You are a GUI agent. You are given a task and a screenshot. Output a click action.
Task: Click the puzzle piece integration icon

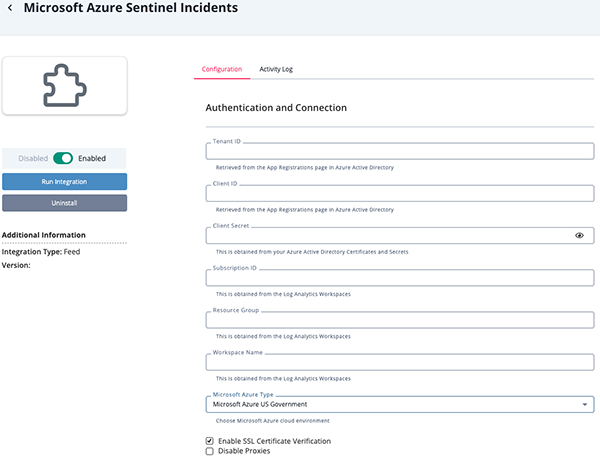click(x=65, y=85)
